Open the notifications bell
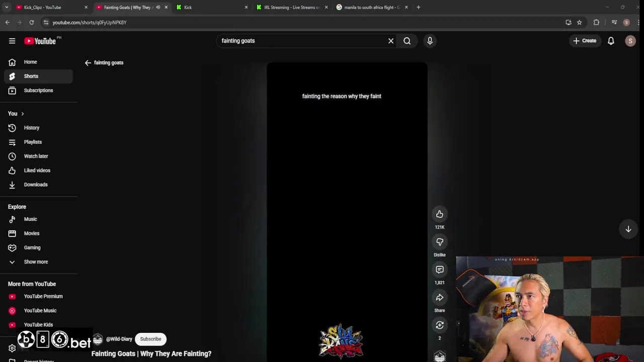This screenshot has height=362, width=644. pyautogui.click(x=611, y=41)
